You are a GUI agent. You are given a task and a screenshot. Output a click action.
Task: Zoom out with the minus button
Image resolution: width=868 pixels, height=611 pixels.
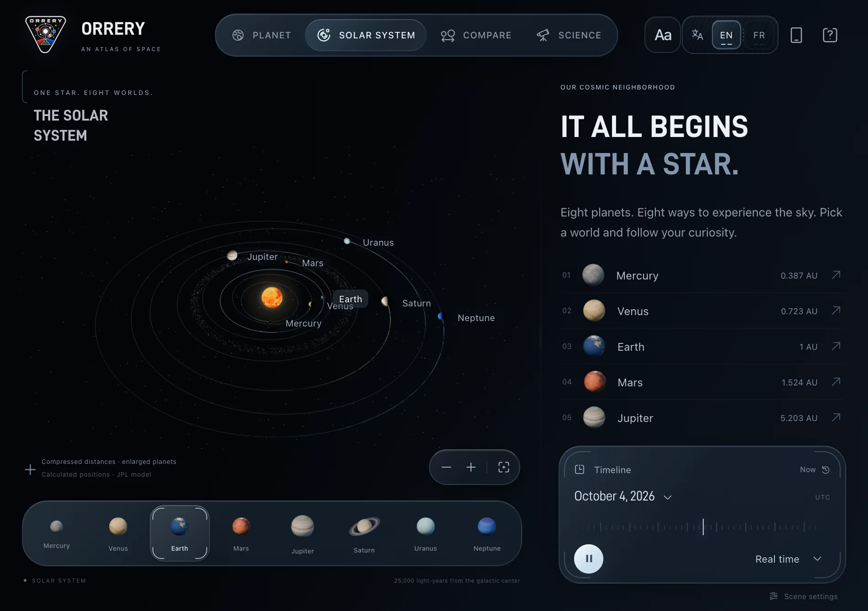(x=446, y=467)
